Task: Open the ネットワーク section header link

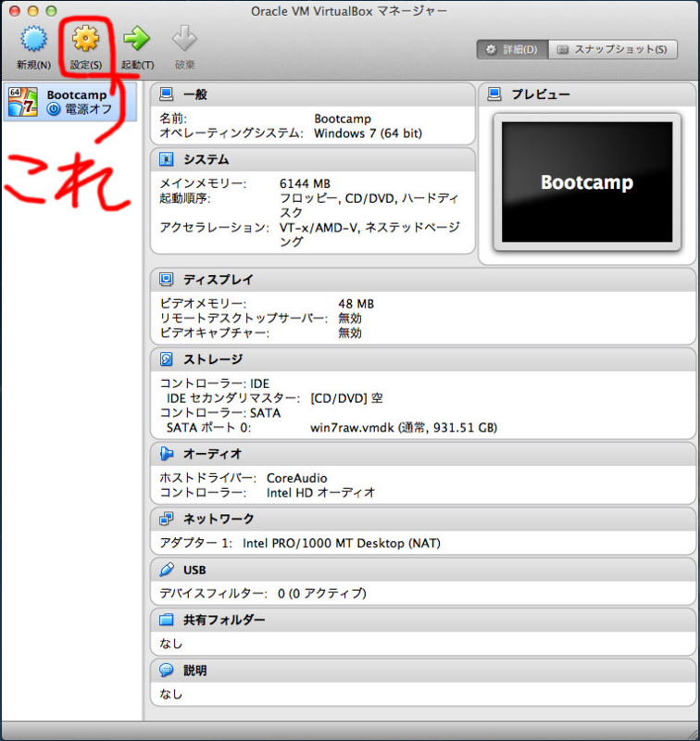Action: click(x=219, y=520)
